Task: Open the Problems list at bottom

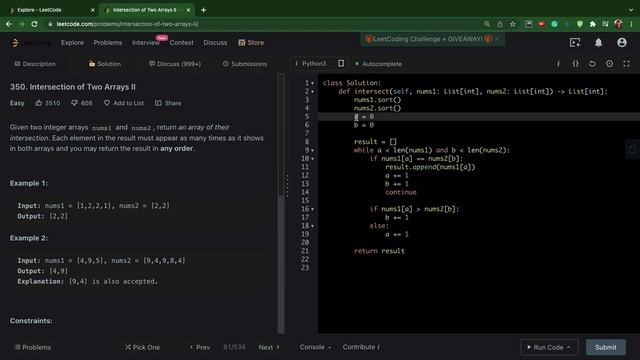Action: coord(33,347)
